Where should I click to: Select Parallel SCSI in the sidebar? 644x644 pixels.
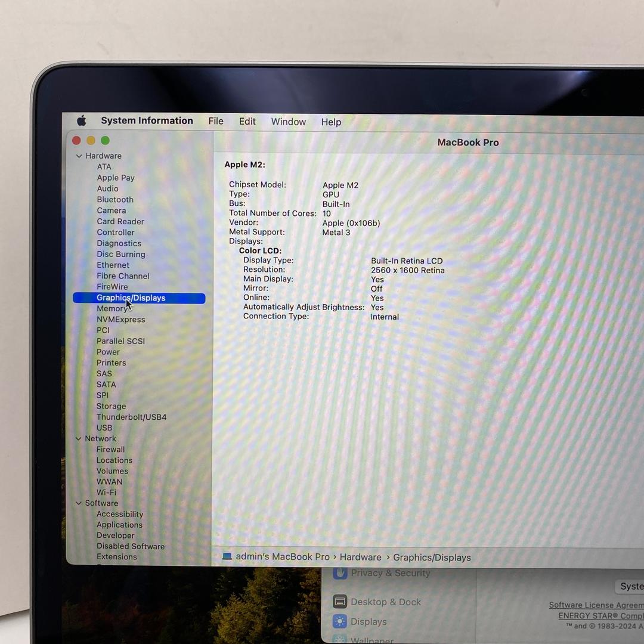[x=120, y=341]
